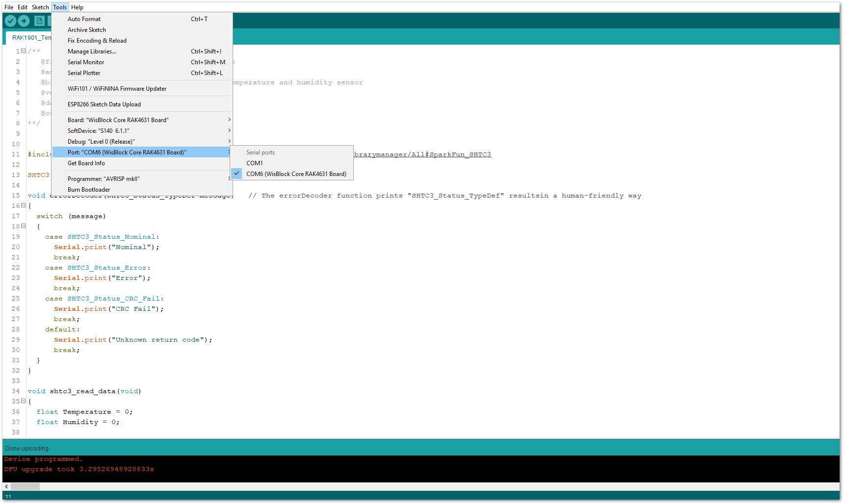The image size is (844, 504).
Task: Click code line 'switch (message)'
Action: click(71, 216)
